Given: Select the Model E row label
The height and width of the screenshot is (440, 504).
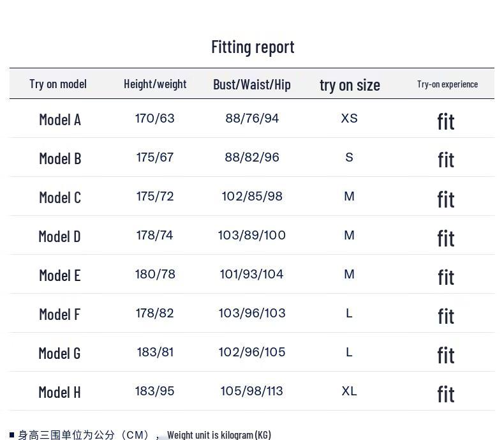Looking at the screenshot, I should (60, 275).
